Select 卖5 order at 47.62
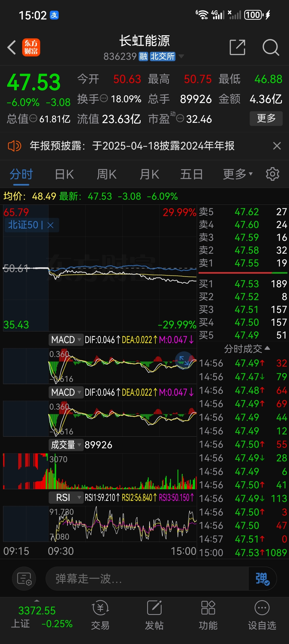The image size is (289, 644). tap(243, 212)
